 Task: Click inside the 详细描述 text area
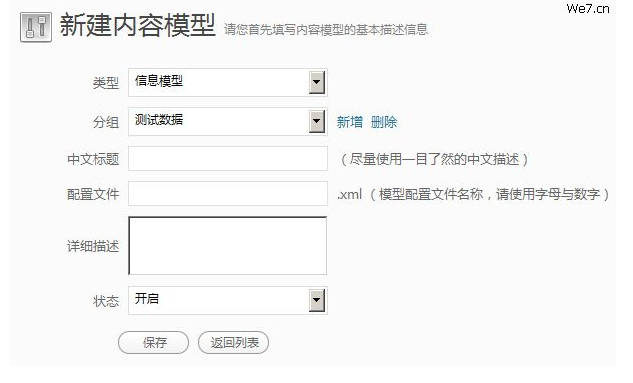pyautogui.click(x=228, y=246)
